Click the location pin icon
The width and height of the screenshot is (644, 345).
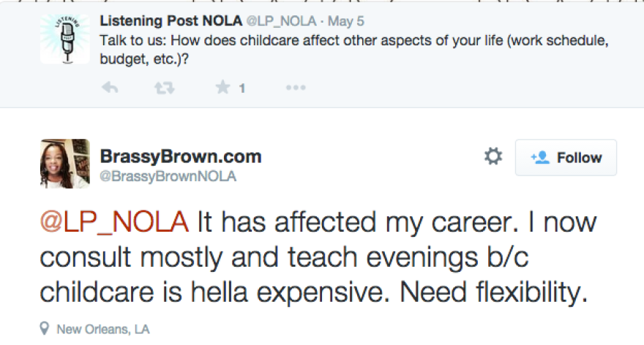tap(45, 329)
